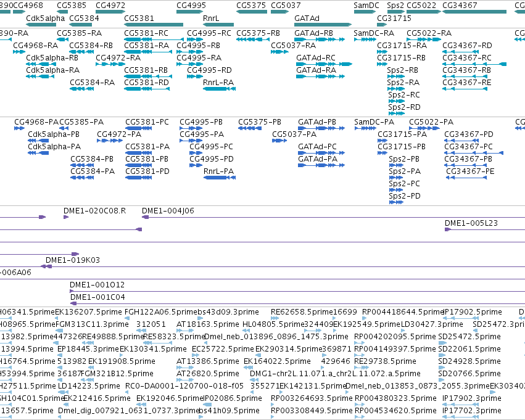Click EST LD30427.3prime
This screenshot has width=525, height=420.
(x=432, y=324)
